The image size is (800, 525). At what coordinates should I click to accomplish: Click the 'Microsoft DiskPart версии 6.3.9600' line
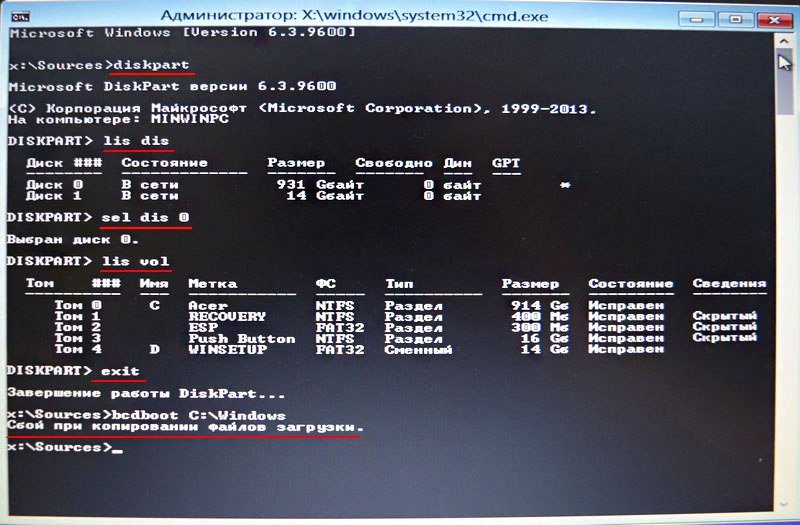pyautogui.click(x=172, y=86)
